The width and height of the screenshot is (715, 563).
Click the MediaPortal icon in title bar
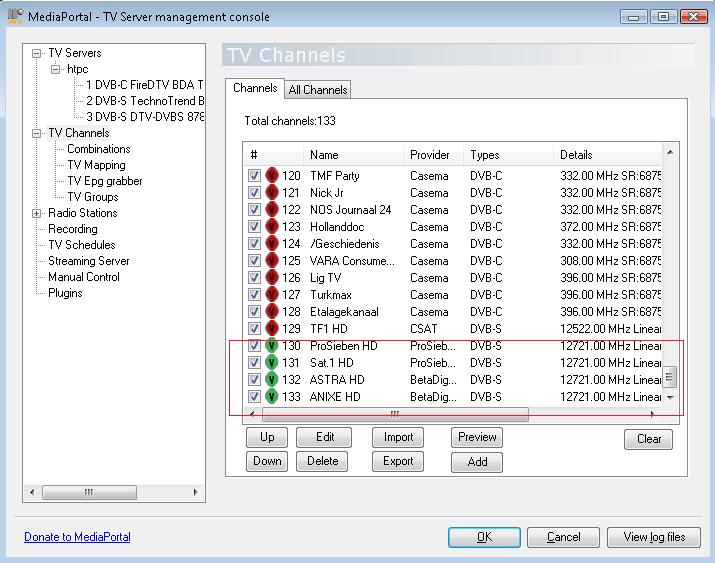(x=16, y=16)
